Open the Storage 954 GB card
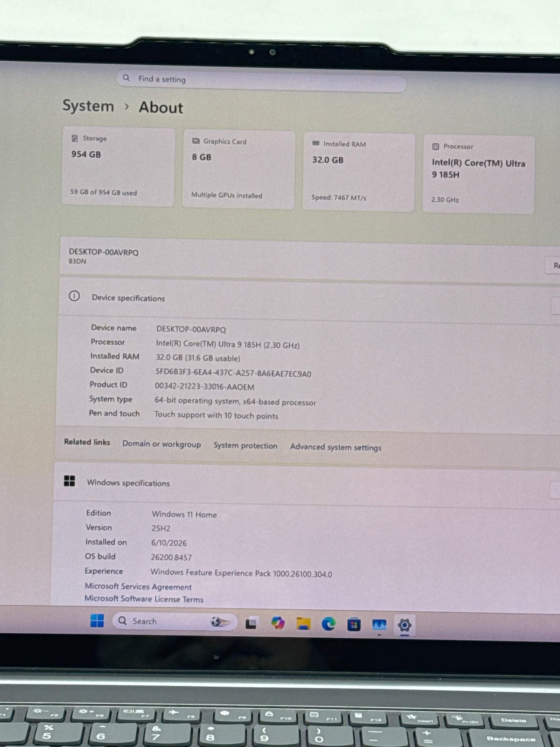Screen dimensions: 560x747 point(118,166)
